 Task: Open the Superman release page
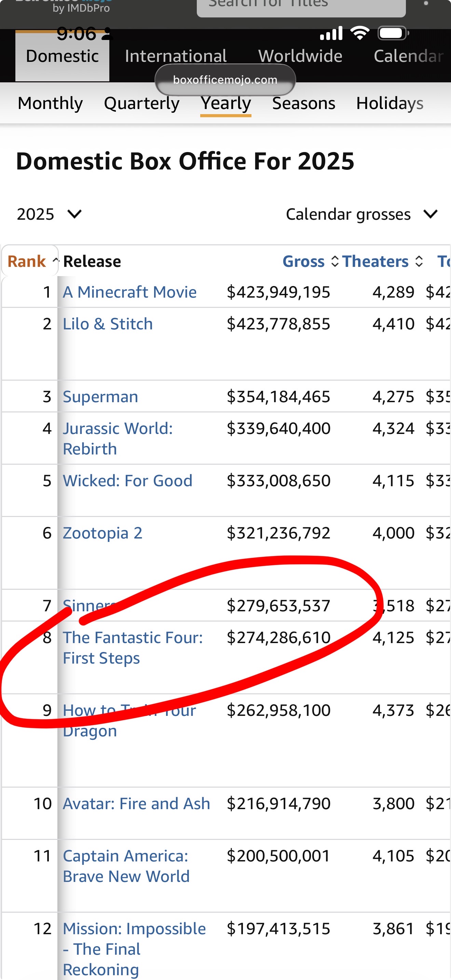point(100,397)
